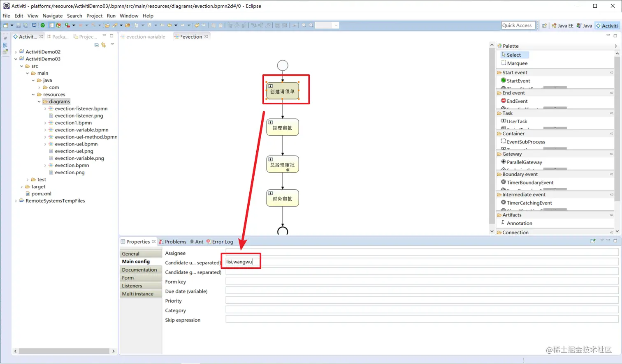Open the Window menu
Viewport: 622px width, 364px height.
click(129, 16)
